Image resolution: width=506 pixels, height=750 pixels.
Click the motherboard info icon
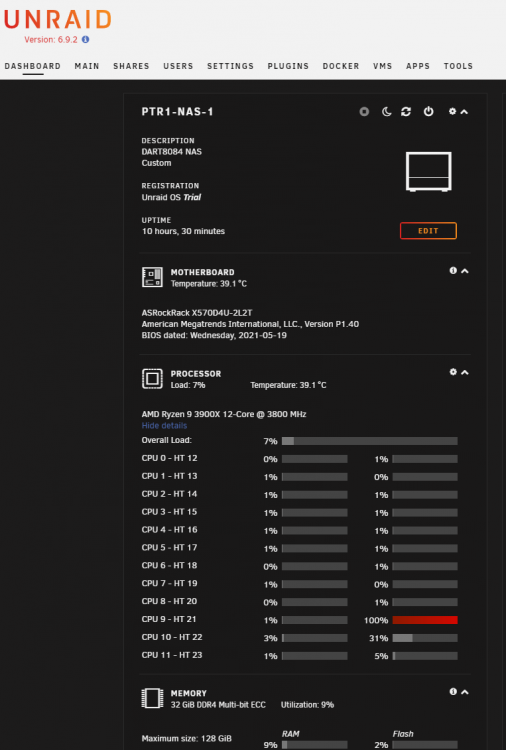coord(453,271)
